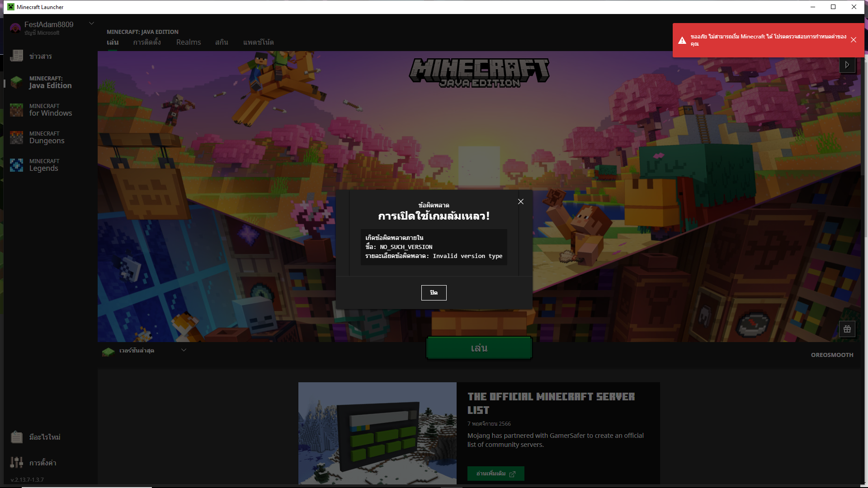Open the FestAdam8809 account dropdown
Screen dimensions: 868x488
point(91,23)
